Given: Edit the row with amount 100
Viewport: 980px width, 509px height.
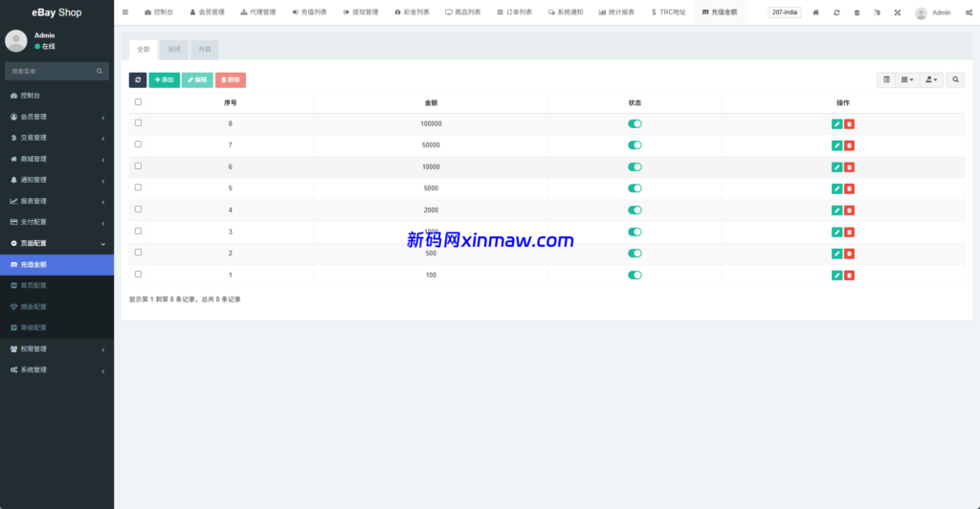Looking at the screenshot, I should (x=836, y=276).
